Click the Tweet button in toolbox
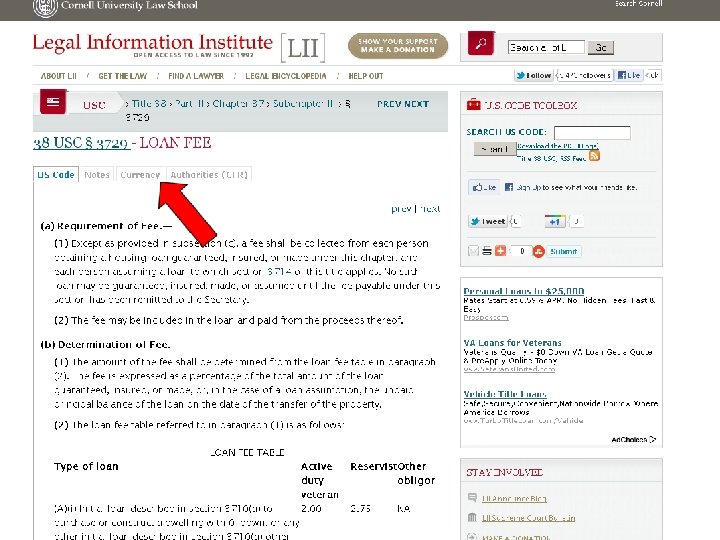The image size is (720, 540). click(x=487, y=221)
